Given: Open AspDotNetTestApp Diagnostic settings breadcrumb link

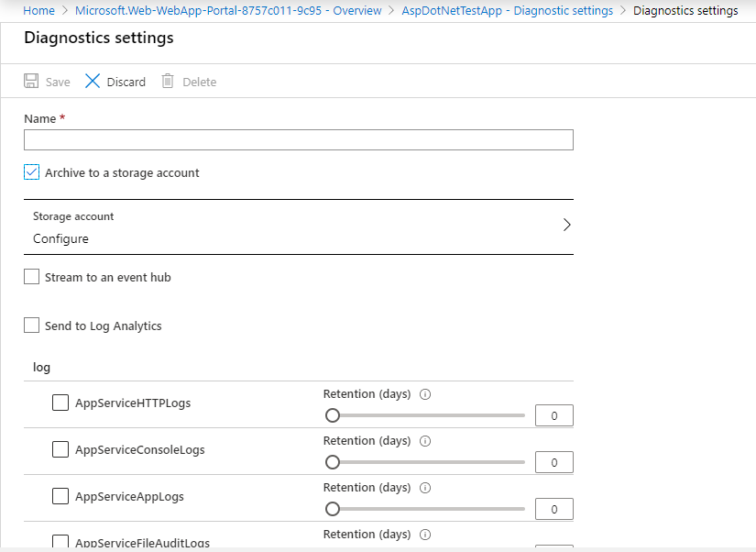Looking at the screenshot, I should (x=507, y=10).
